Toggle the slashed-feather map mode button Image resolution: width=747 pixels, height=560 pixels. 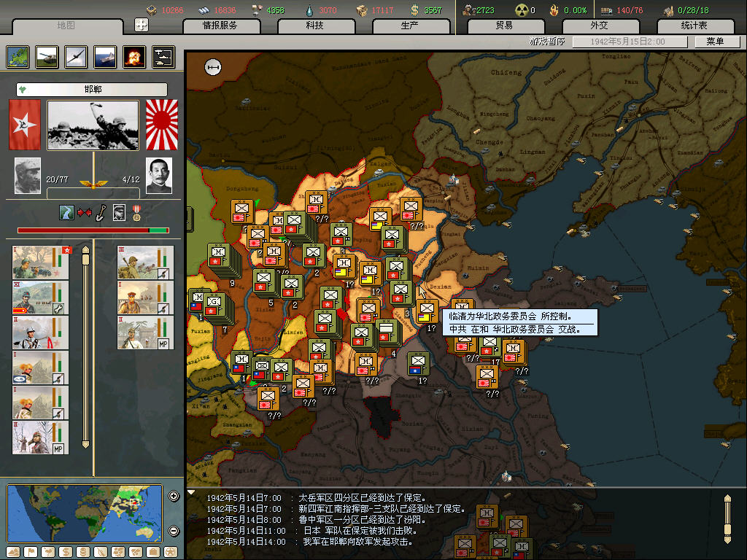101,552
